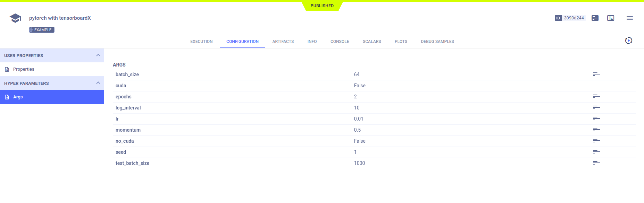Click the lr parameter value 0.01
Image resolution: width=644 pixels, height=203 pixels.
(x=359, y=119)
